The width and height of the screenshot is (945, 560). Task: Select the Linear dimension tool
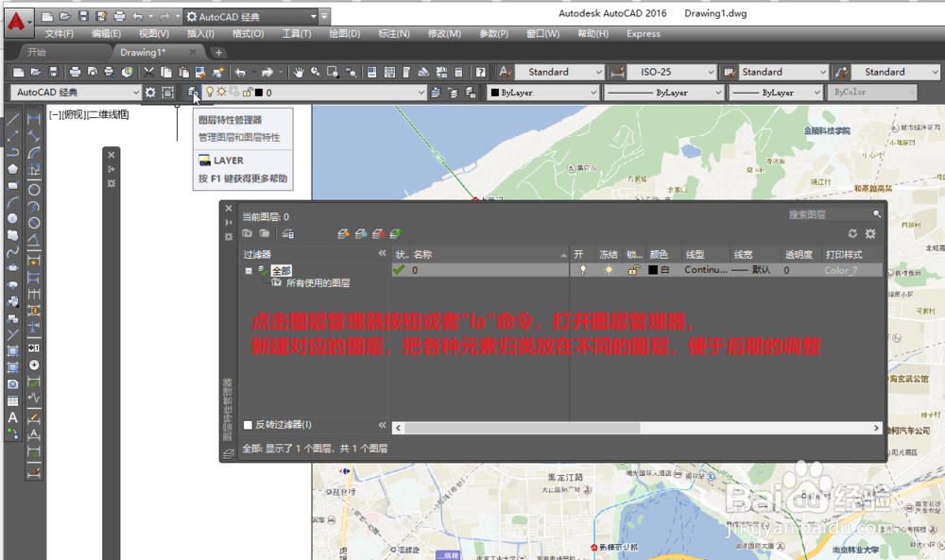click(34, 119)
